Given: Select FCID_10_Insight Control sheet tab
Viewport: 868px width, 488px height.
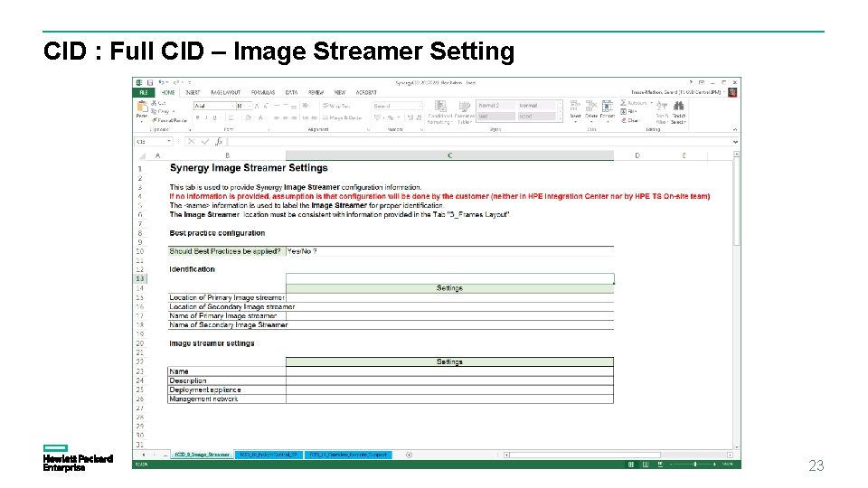Looking at the screenshot, I should pos(269,455).
